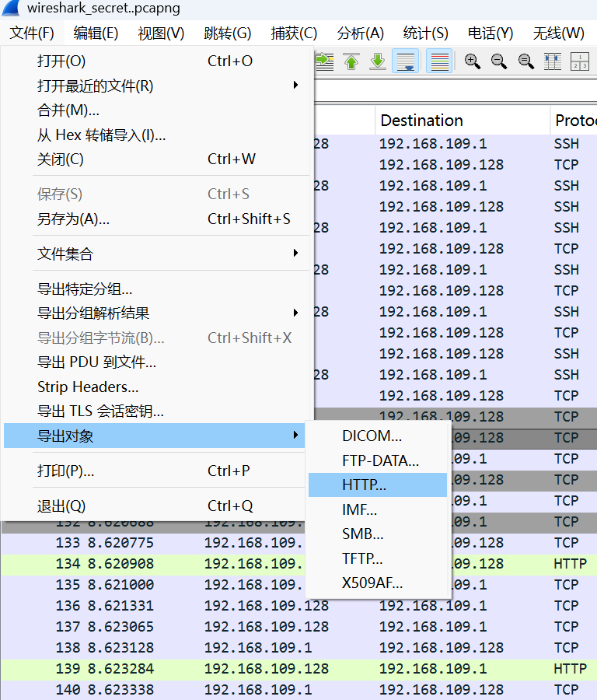
Task: Select packet row 138 at 8.623128
Action: pos(298,648)
